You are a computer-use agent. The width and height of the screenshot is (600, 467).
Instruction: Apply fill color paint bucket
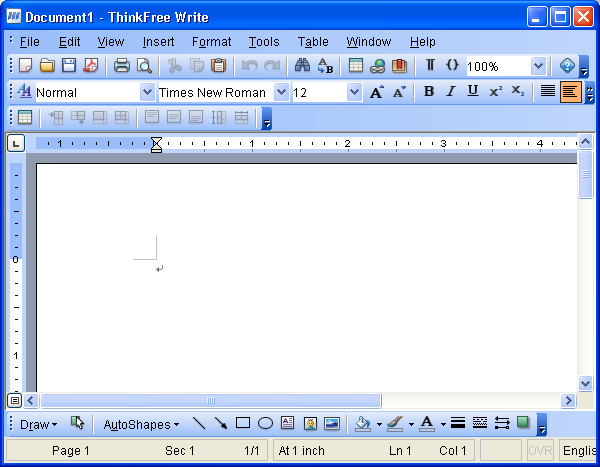click(x=363, y=423)
